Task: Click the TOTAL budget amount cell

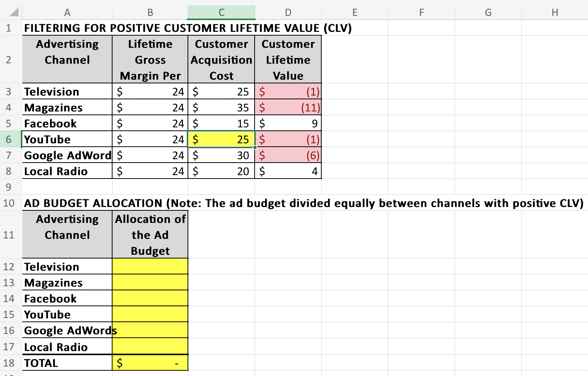Action: 150,363
